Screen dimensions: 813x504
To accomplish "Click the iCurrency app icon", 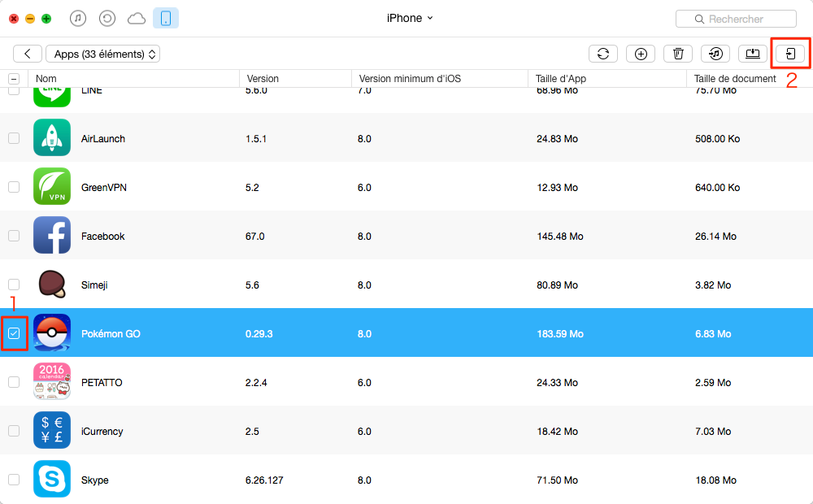I will coord(52,430).
